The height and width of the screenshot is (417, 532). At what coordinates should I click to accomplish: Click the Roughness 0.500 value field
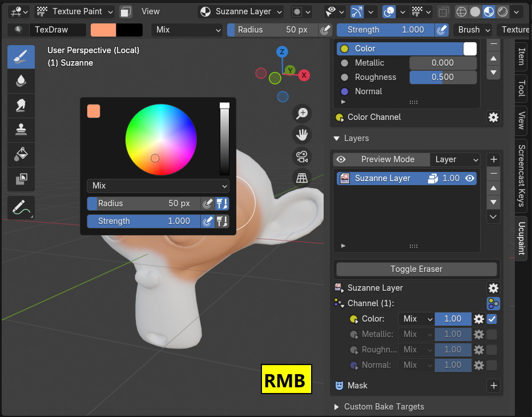click(x=443, y=77)
